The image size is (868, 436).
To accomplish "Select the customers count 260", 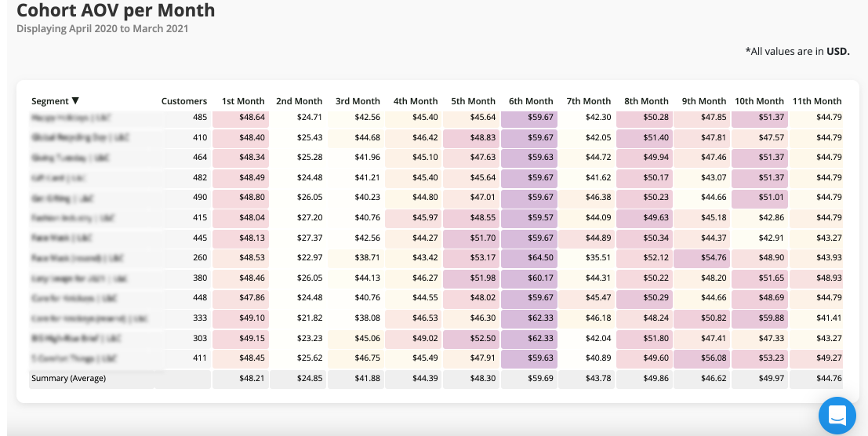I will (200, 258).
